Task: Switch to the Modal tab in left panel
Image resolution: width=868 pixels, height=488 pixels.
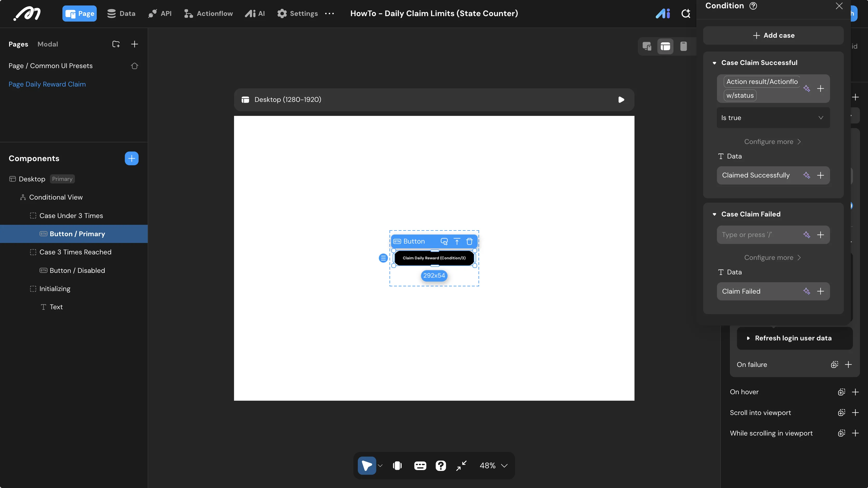Action: [x=48, y=44]
